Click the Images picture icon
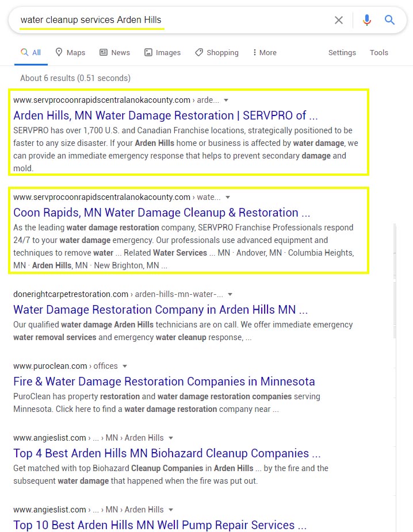413x532 pixels. pos(148,52)
